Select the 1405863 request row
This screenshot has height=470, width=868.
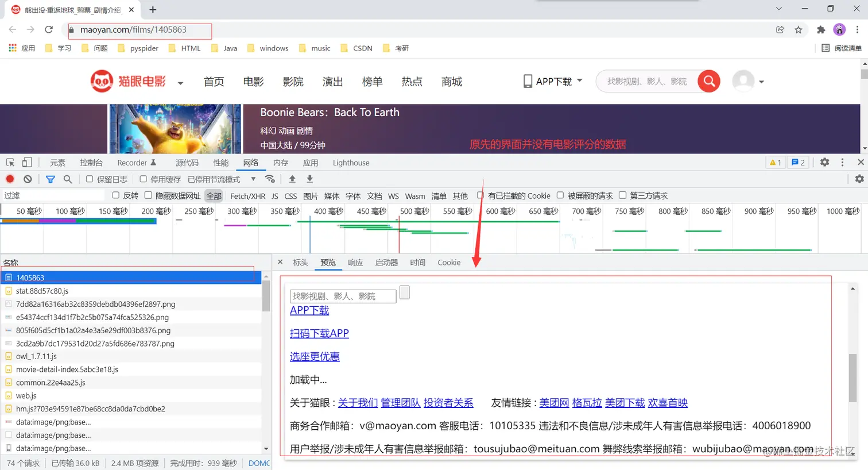point(131,278)
